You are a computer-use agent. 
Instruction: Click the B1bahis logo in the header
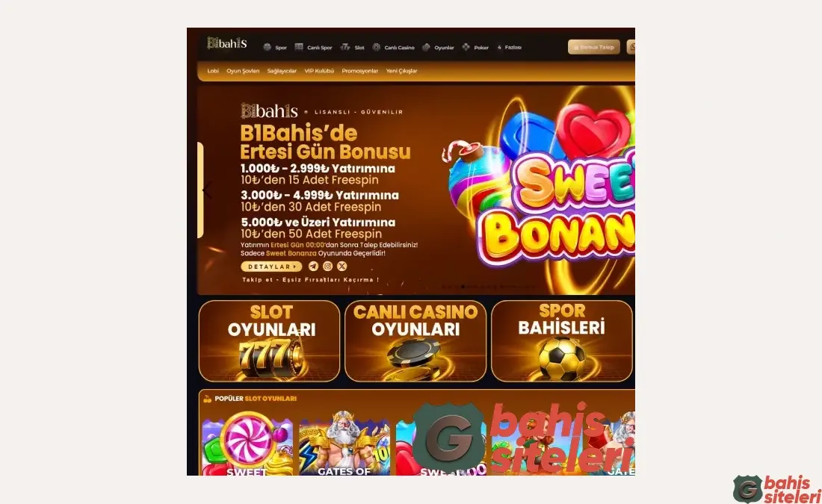(227, 43)
